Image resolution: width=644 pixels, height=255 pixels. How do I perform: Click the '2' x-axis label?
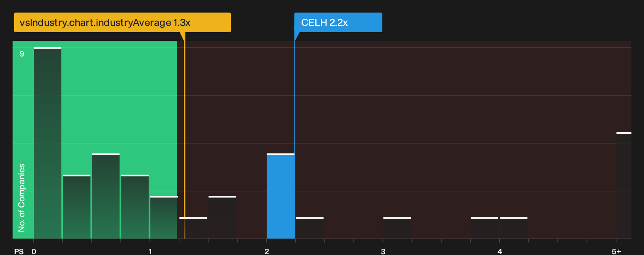click(x=267, y=251)
